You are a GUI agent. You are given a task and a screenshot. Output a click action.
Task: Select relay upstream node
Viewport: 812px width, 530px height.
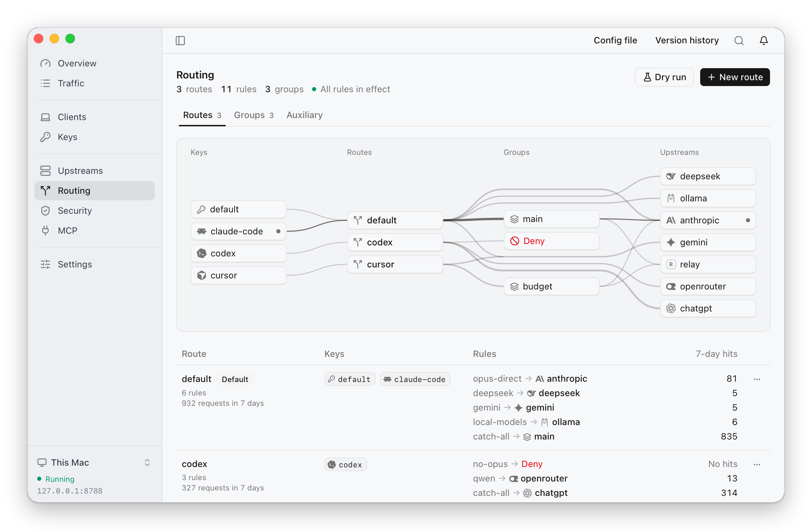[708, 264]
